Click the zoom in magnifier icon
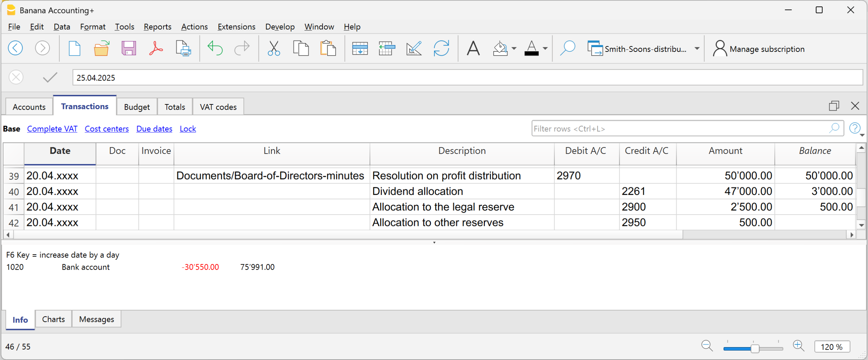Image resolution: width=868 pixels, height=360 pixels. point(799,346)
